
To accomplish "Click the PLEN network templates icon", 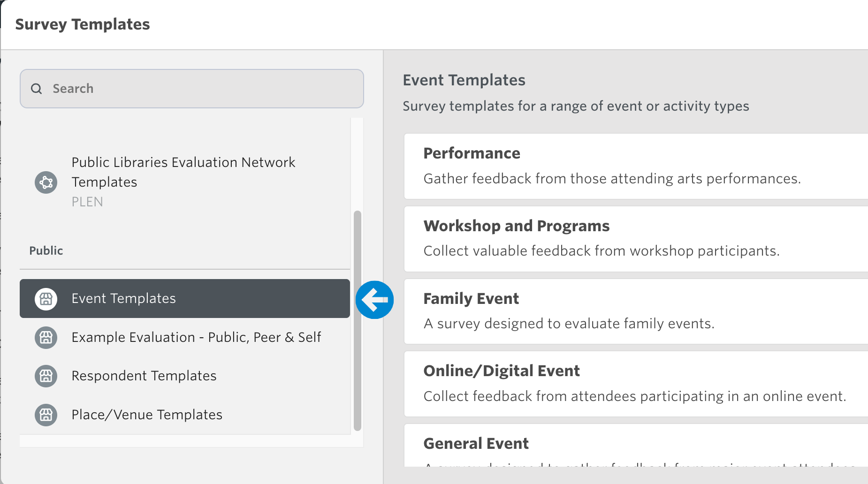I will point(46,182).
